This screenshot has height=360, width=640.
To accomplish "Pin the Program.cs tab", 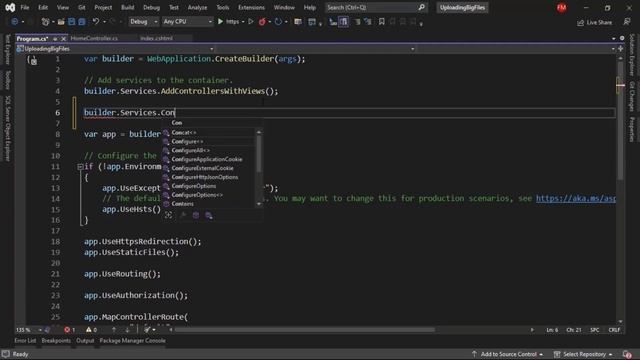I will (55, 39).
